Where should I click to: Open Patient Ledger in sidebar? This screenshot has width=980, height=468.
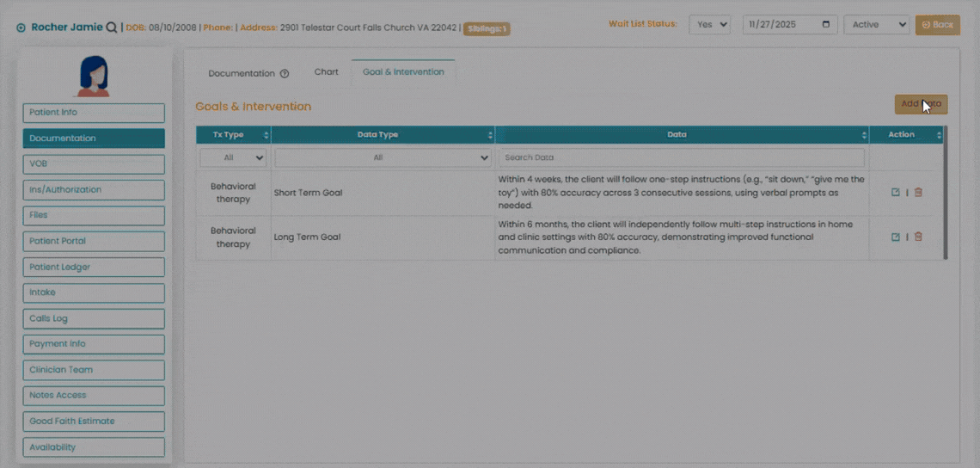(x=94, y=268)
